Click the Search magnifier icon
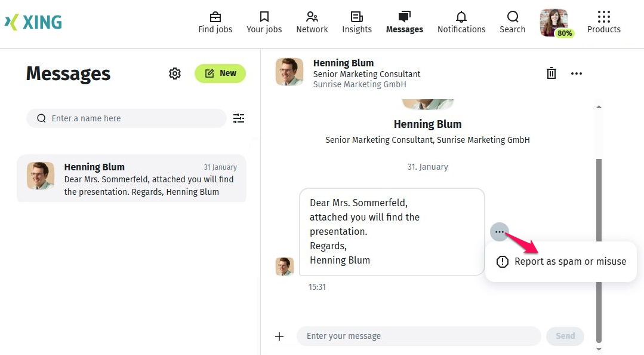644x355 pixels. pos(513,17)
